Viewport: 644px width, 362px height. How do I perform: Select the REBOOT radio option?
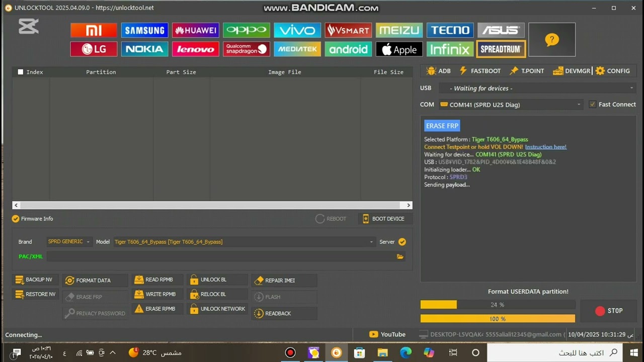pos(331,219)
